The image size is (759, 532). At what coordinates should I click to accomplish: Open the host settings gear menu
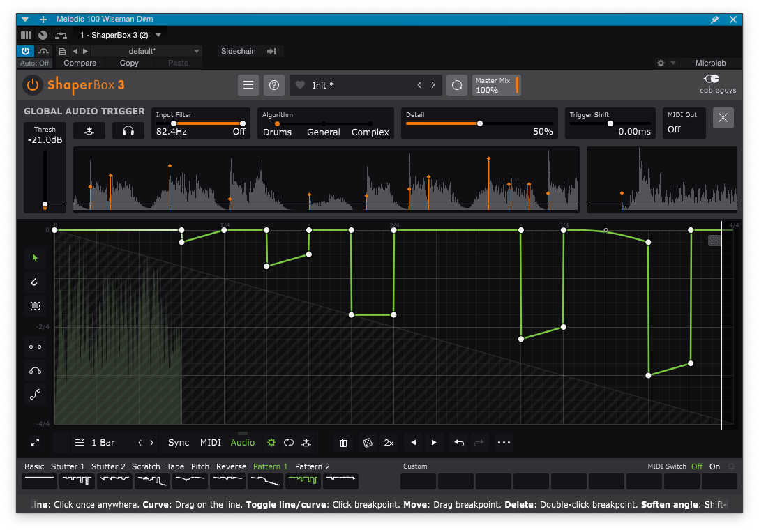click(x=661, y=63)
